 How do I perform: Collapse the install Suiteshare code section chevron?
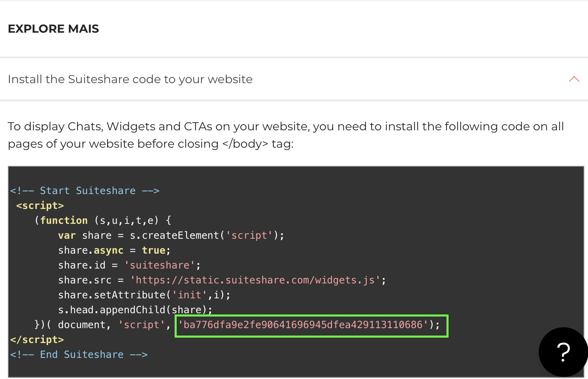574,79
